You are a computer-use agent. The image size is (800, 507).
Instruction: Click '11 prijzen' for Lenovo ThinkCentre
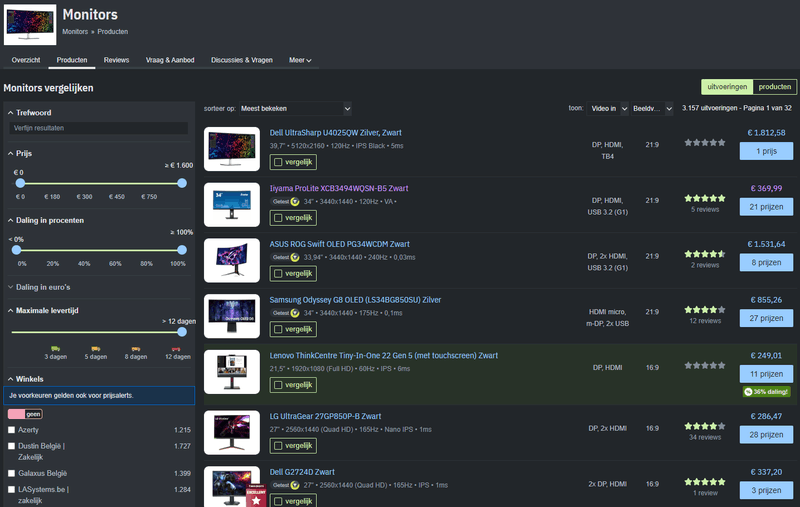point(766,374)
